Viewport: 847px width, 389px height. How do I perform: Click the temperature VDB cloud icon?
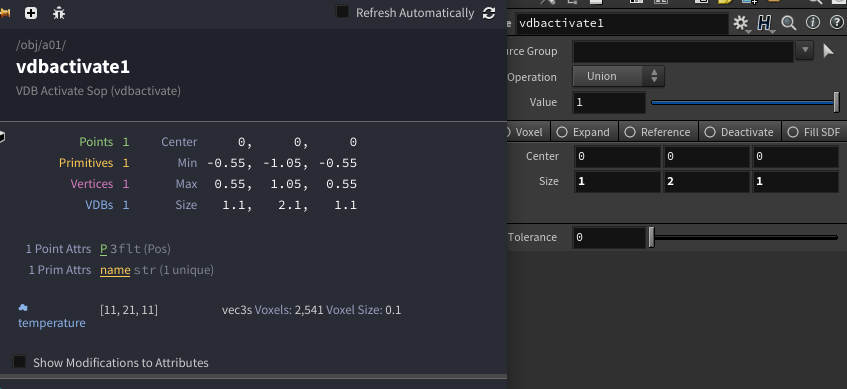(x=23, y=307)
